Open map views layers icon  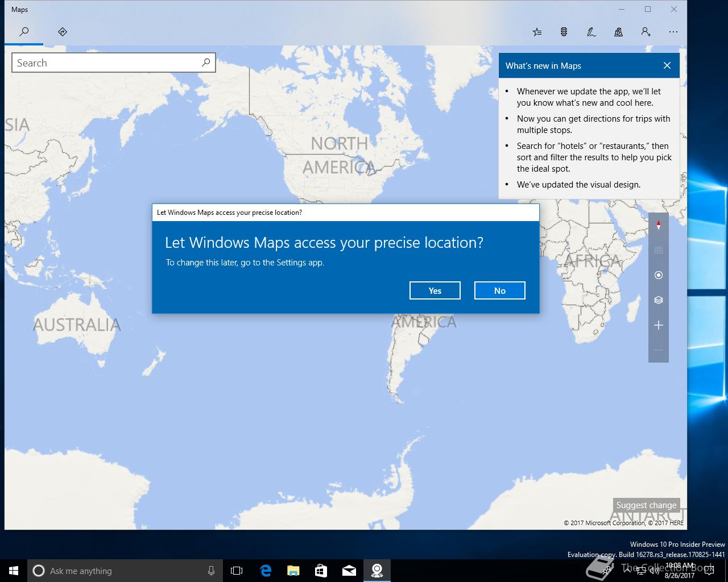click(659, 300)
